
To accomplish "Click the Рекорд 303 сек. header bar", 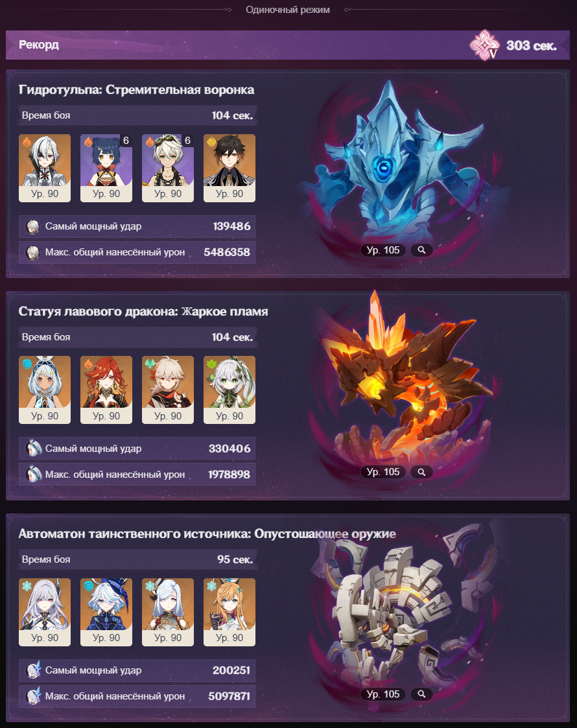I will (x=288, y=45).
